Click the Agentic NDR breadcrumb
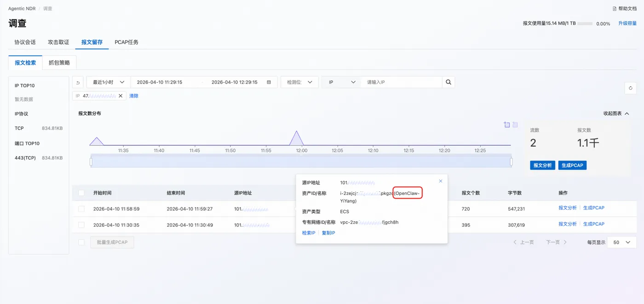This screenshot has height=304, width=644. 22,9
